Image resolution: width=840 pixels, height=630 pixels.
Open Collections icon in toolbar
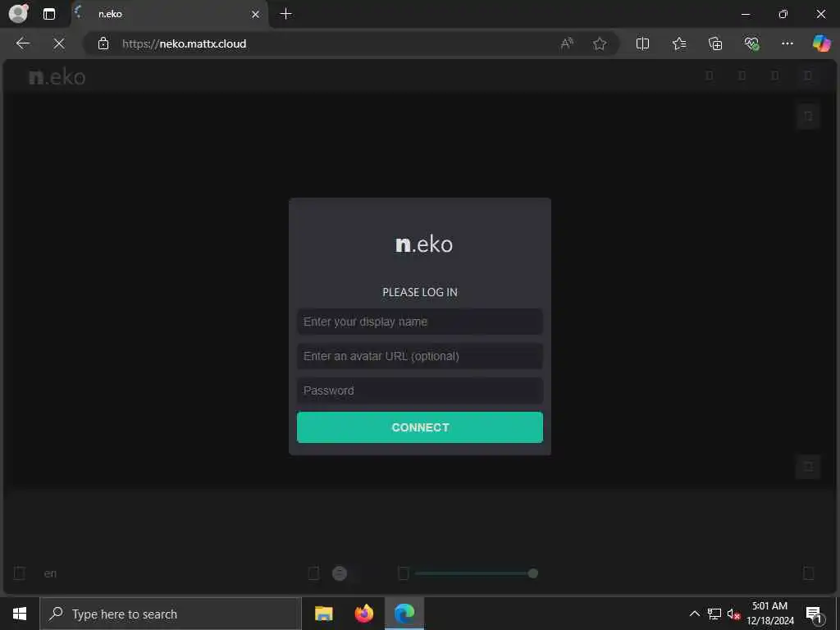point(715,43)
